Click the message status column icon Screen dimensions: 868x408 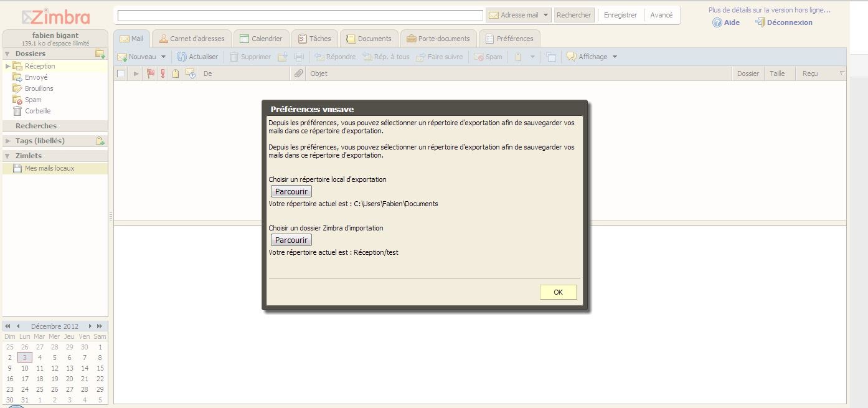pyautogui.click(x=191, y=74)
